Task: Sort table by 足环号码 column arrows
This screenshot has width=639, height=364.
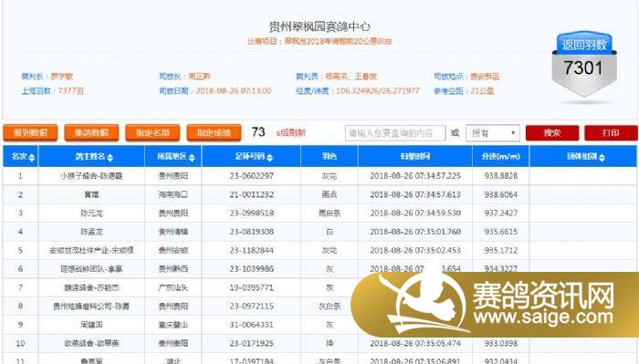Action: (x=269, y=157)
